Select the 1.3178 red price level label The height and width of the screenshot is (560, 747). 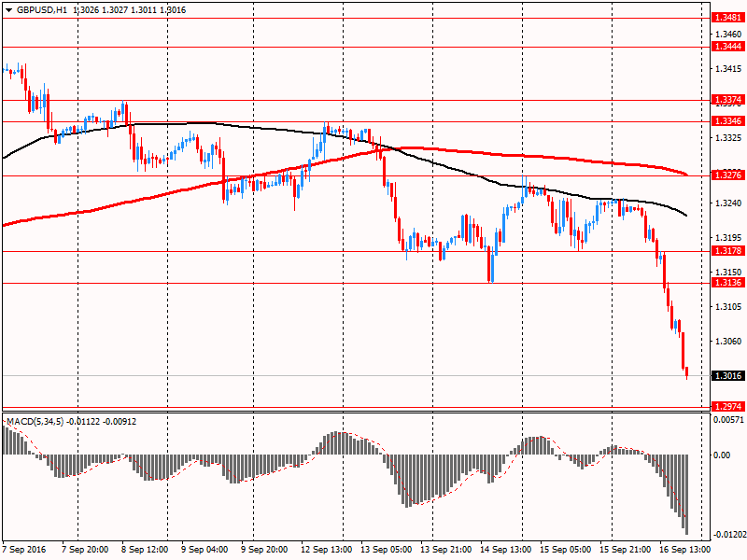pyautogui.click(x=727, y=250)
